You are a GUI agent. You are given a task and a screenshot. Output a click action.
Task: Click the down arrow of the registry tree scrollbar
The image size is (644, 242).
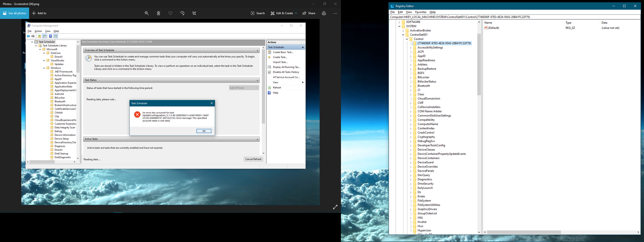coord(479,232)
